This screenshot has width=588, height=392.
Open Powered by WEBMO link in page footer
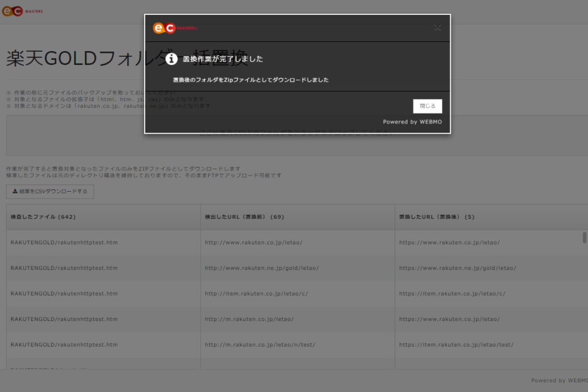(559, 380)
